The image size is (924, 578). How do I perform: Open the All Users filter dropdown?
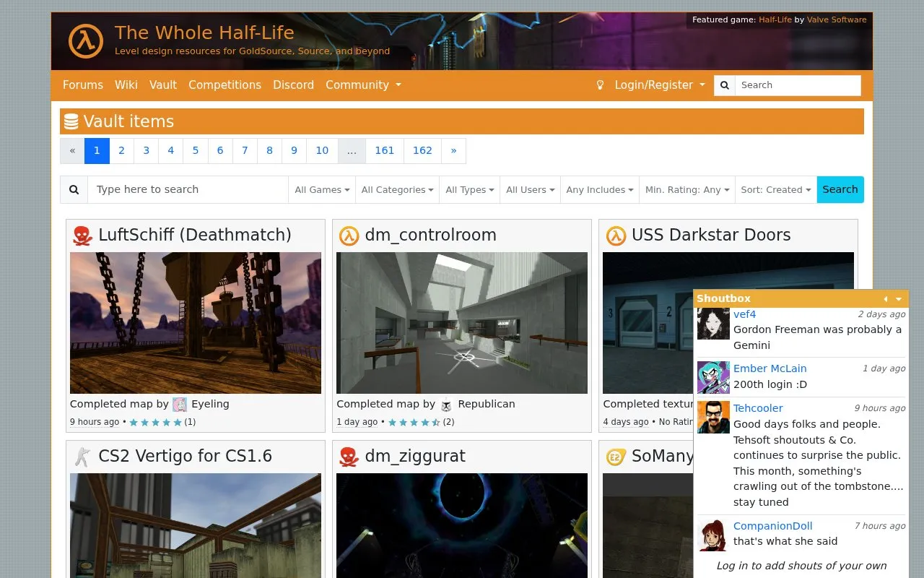pyautogui.click(x=530, y=190)
